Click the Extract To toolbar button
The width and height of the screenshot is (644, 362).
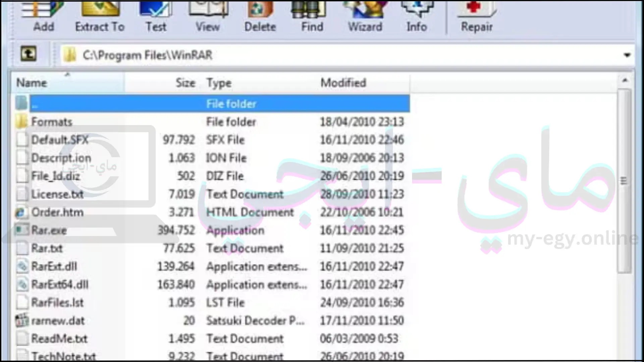pyautogui.click(x=100, y=17)
